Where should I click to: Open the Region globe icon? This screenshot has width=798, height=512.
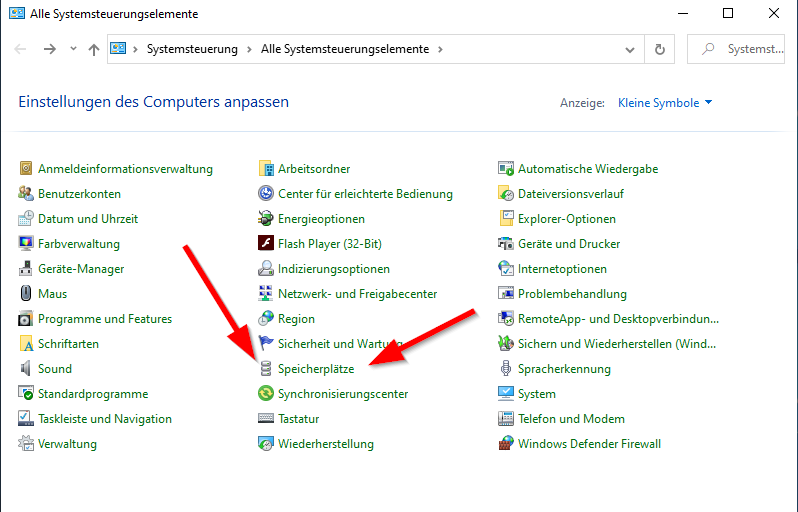[266, 318]
